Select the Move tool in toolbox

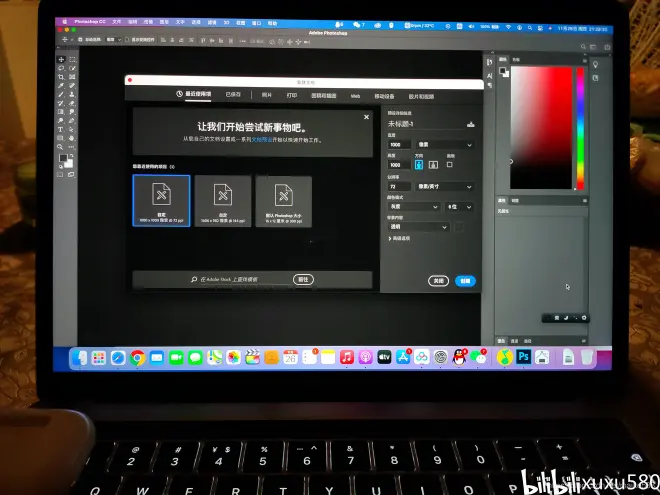(x=61, y=59)
